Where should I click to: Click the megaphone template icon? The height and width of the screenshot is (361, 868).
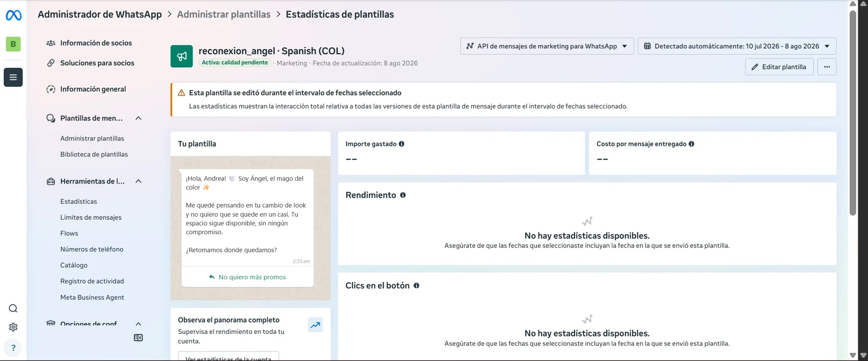pyautogui.click(x=182, y=56)
